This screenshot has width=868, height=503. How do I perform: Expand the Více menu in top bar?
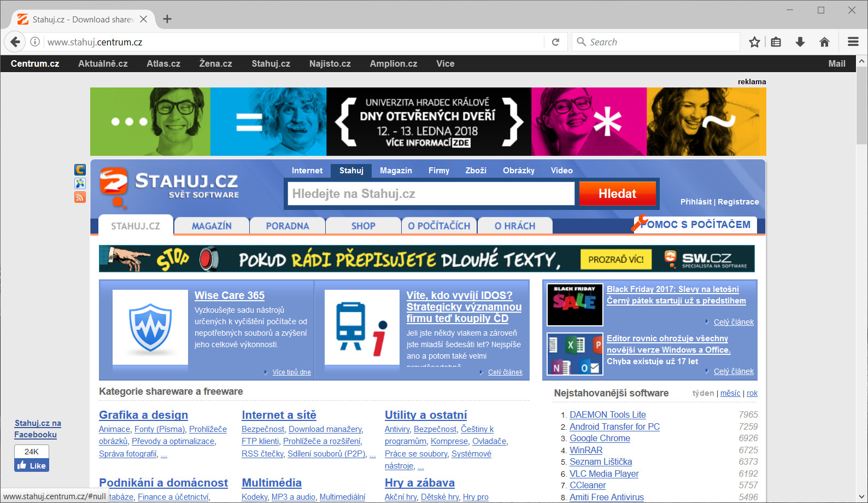coord(445,63)
